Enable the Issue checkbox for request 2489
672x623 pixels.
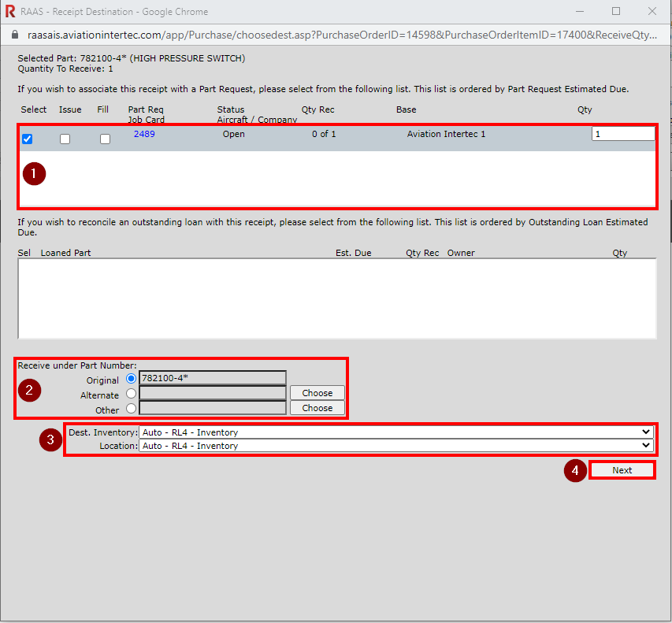coord(65,139)
